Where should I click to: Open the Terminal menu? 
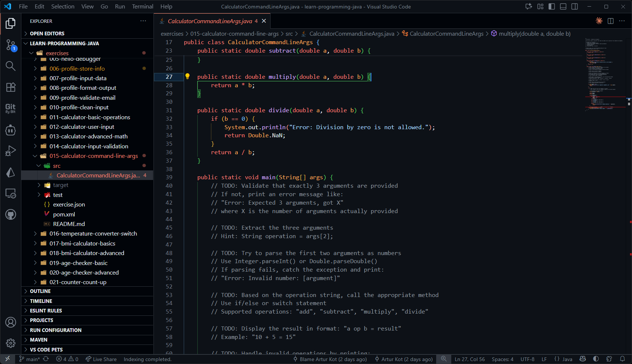tap(142, 6)
